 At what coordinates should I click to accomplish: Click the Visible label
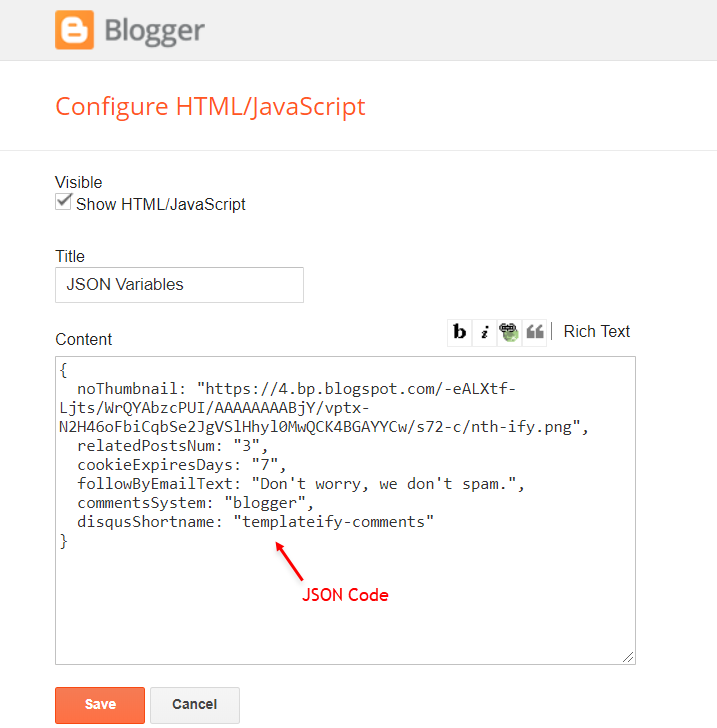click(78, 182)
